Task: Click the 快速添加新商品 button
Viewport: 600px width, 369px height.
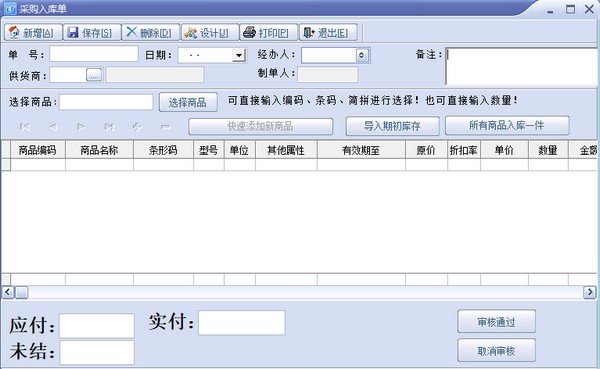Action: [x=261, y=126]
